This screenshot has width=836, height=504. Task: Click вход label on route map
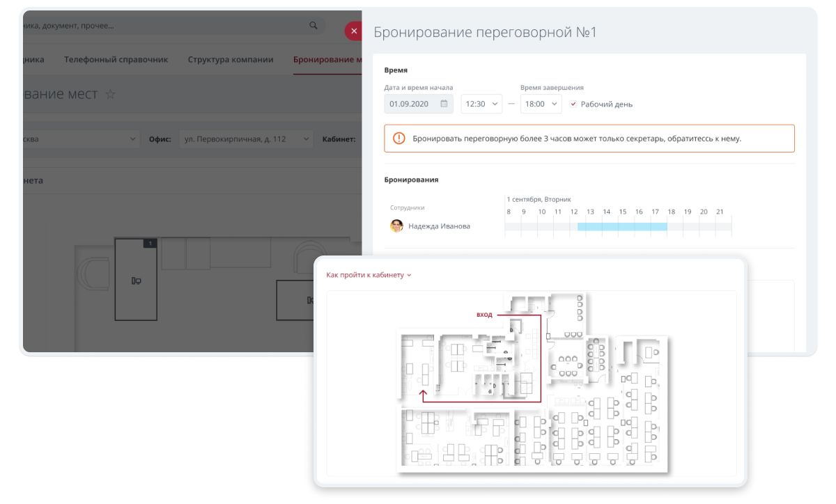point(484,315)
